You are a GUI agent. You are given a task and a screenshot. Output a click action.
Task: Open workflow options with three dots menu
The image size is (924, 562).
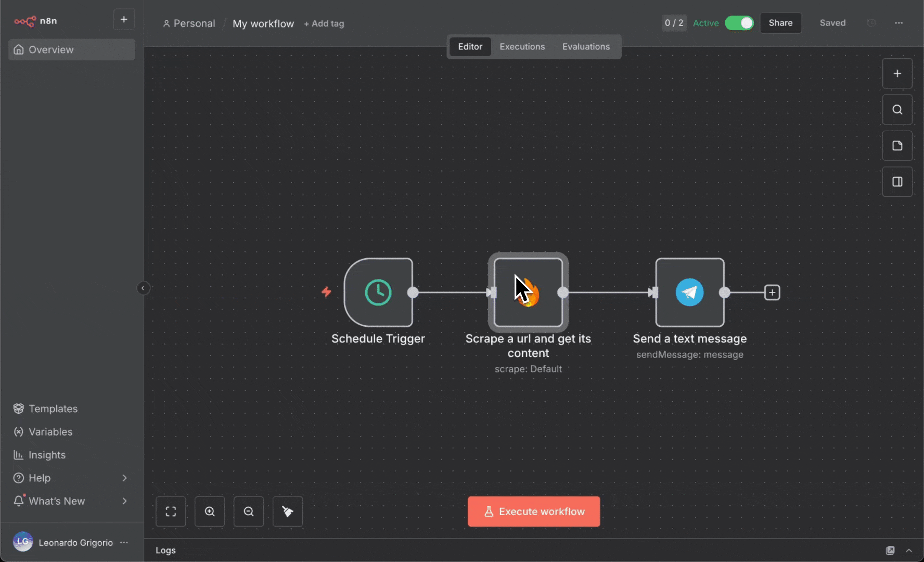(900, 23)
